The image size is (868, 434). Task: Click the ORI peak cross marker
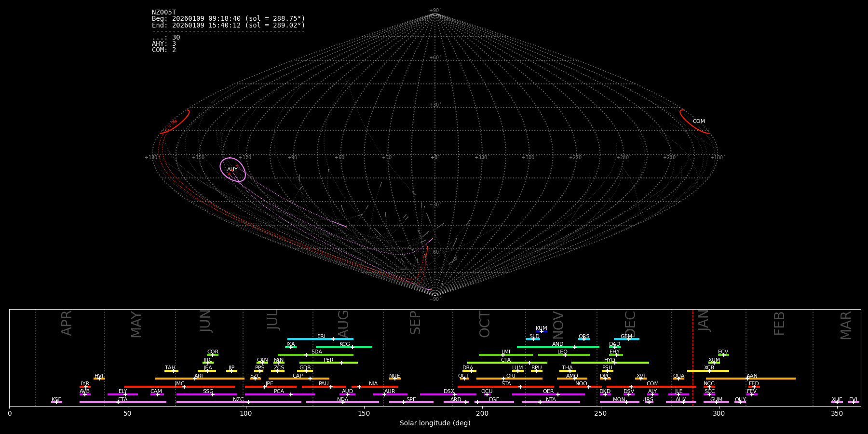point(503,379)
